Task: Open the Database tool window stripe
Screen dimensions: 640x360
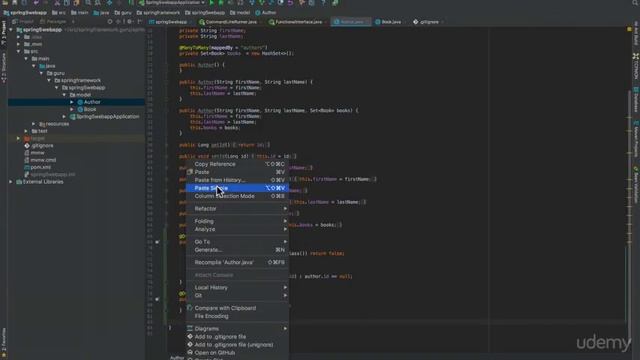Action: 636,100
